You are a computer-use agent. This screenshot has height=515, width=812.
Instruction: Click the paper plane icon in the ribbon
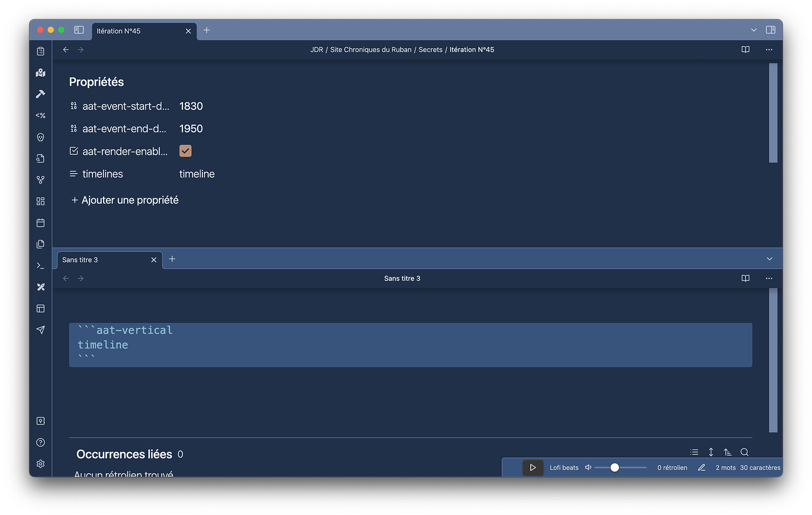tap(41, 330)
